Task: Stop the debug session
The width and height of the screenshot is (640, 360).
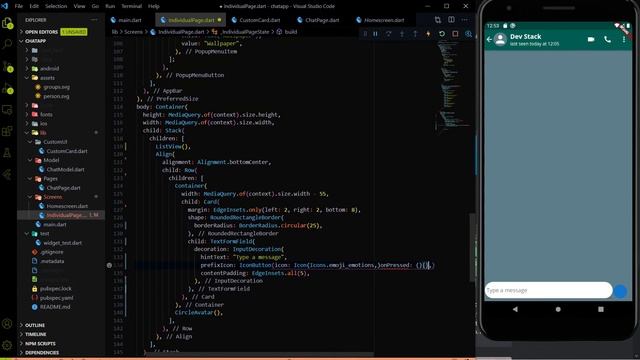Action: coord(455,34)
